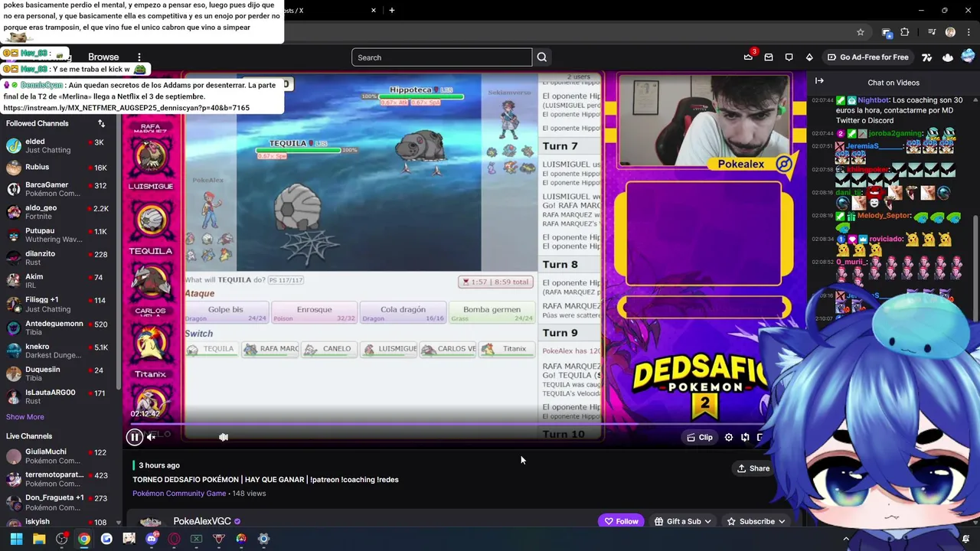The width and height of the screenshot is (980, 551).
Task: Unmute the video player volume
Action: click(152, 437)
